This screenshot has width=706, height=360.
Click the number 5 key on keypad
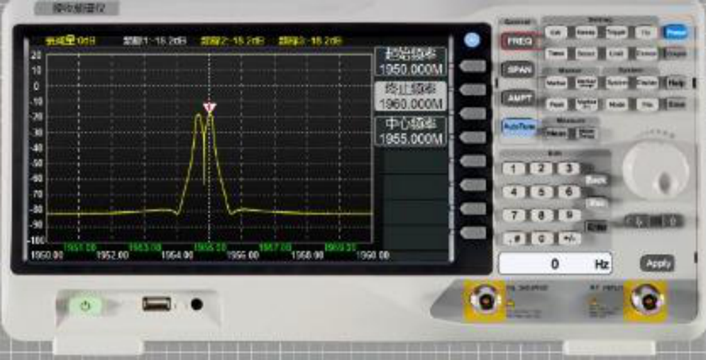541,192
